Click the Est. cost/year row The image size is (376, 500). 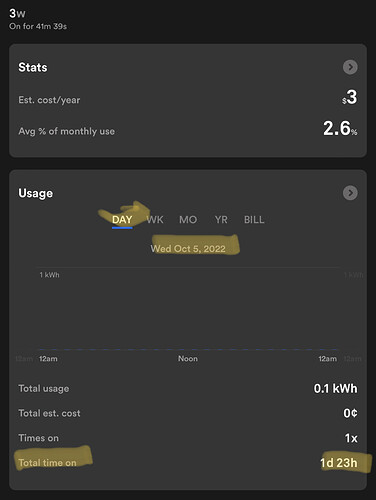[188, 99]
